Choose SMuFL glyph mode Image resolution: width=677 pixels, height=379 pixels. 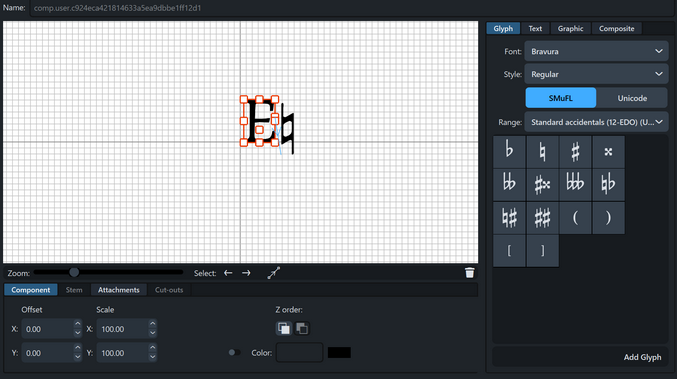(x=560, y=98)
